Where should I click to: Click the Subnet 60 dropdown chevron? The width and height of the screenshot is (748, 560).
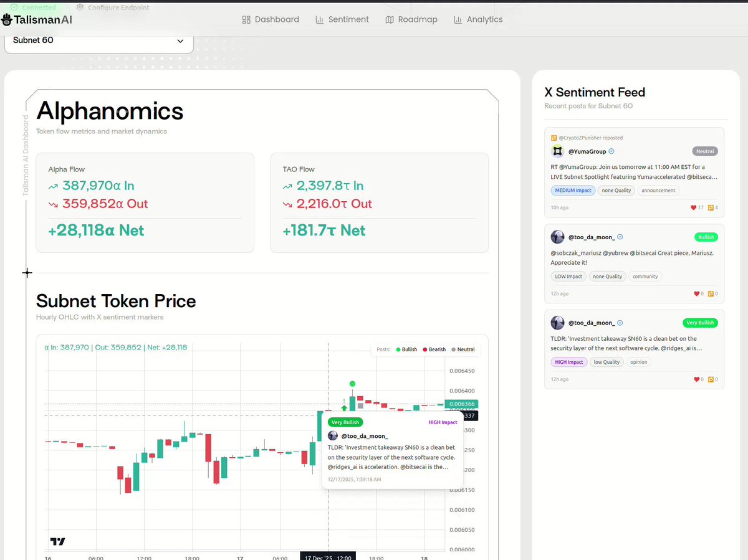click(181, 41)
